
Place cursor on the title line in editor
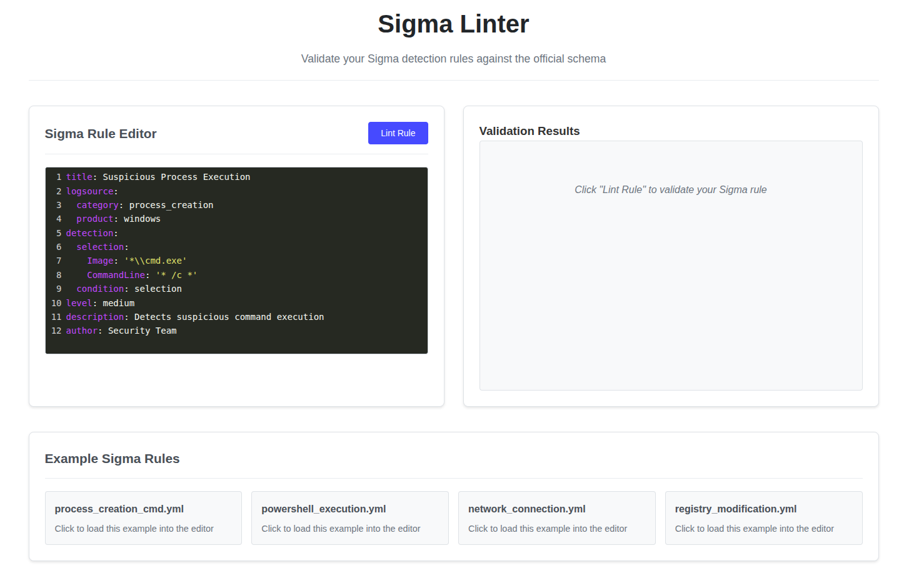(x=158, y=177)
